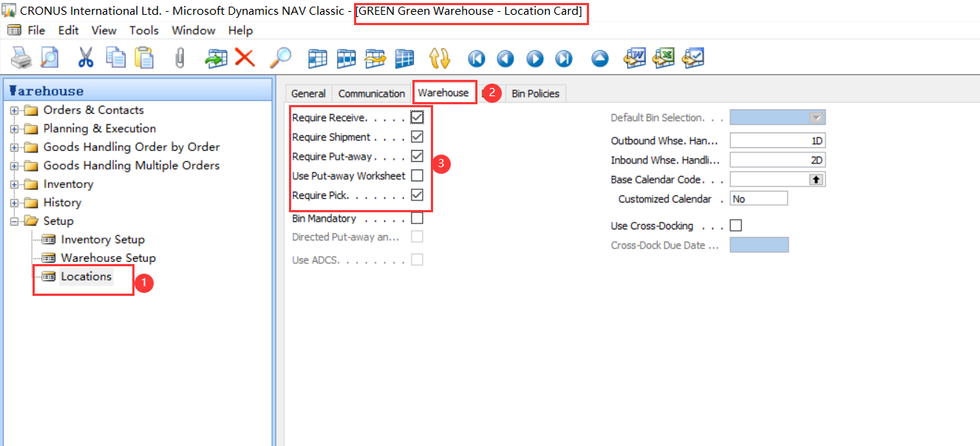Uncheck the Require Shipment checkbox

click(x=418, y=136)
